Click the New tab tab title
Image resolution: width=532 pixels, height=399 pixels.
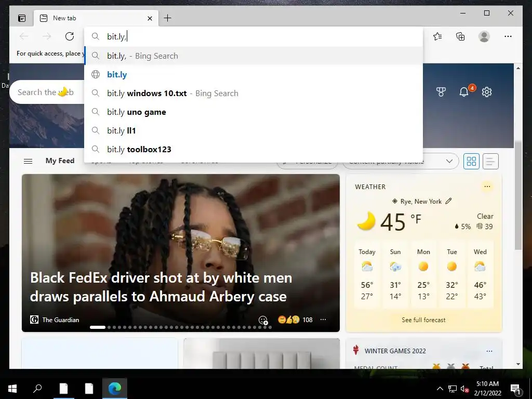pos(64,18)
